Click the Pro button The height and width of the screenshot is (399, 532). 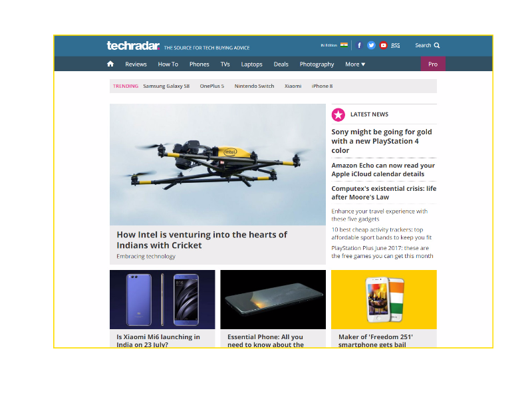(x=433, y=65)
